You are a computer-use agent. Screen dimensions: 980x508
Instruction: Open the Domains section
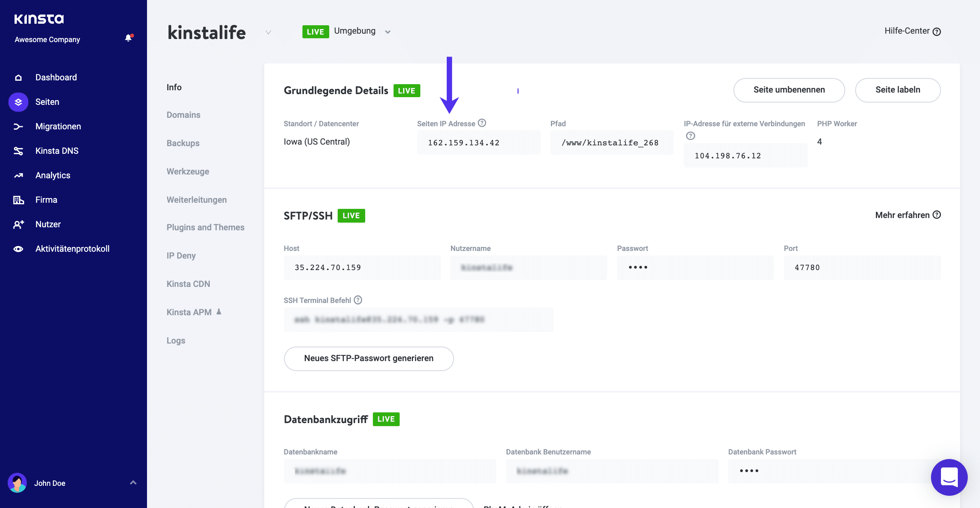[x=184, y=115]
